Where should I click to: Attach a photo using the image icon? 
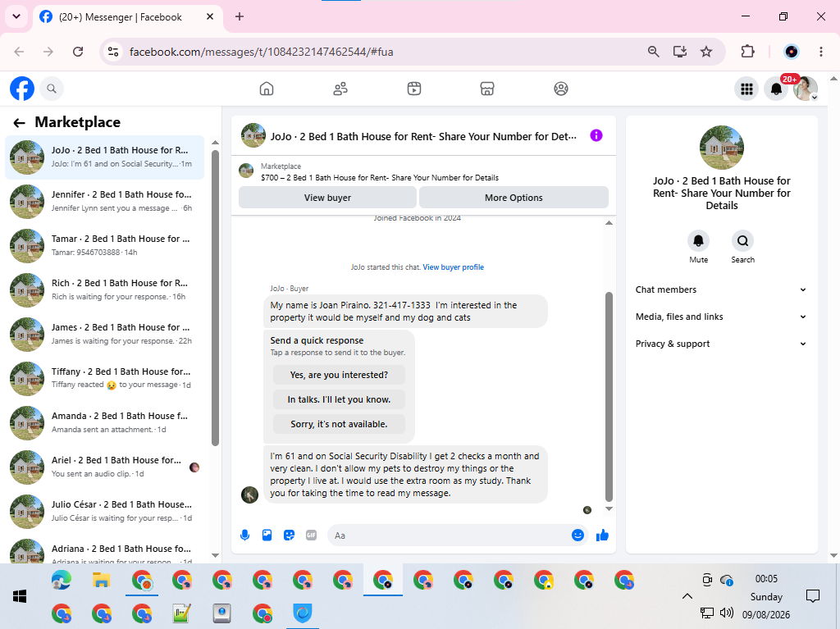(267, 535)
